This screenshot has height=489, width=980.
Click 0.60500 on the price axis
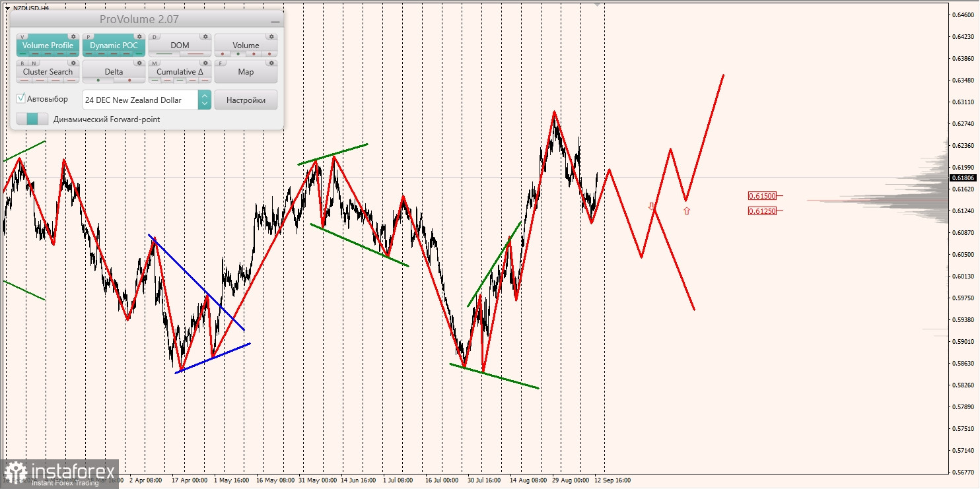(x=963, y=254)
